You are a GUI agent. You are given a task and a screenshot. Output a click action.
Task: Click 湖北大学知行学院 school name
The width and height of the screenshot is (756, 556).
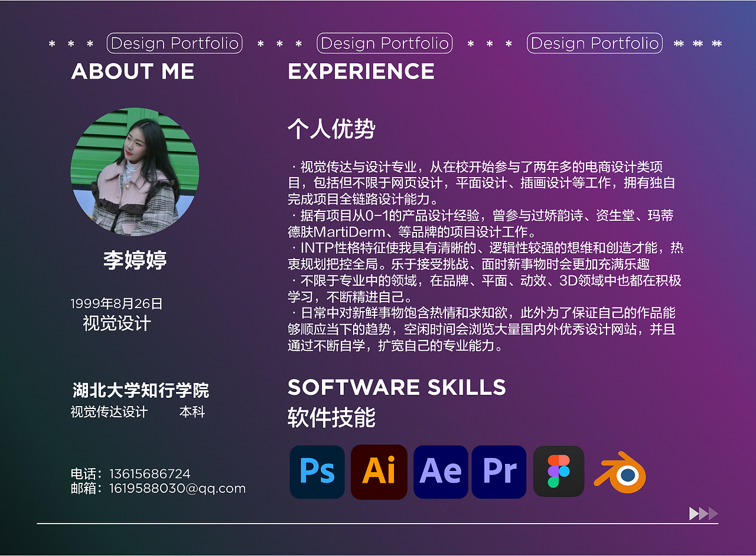click(141, 390)
